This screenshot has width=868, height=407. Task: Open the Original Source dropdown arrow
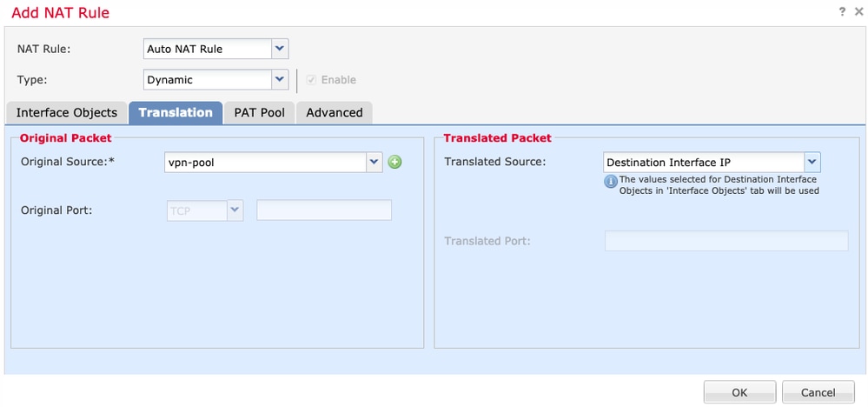click(x=374, y=163)
